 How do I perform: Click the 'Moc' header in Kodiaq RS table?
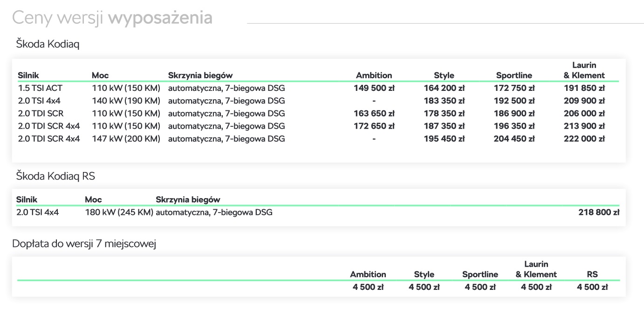[x=93, y=199]
